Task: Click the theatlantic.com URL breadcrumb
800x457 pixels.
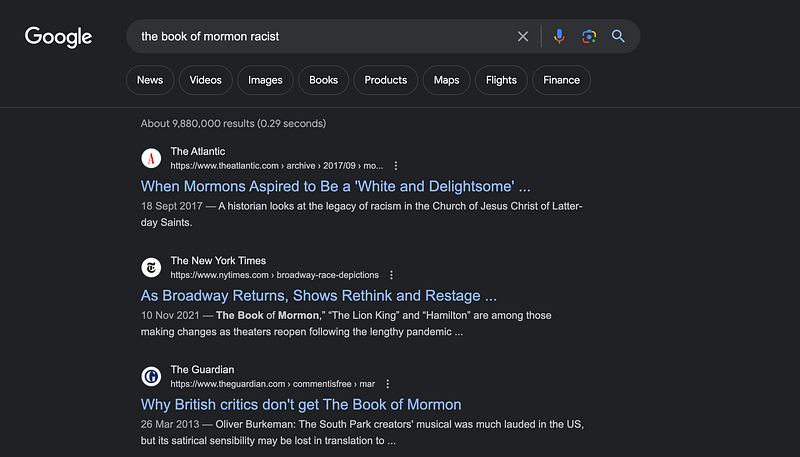Action: (277, 166)
